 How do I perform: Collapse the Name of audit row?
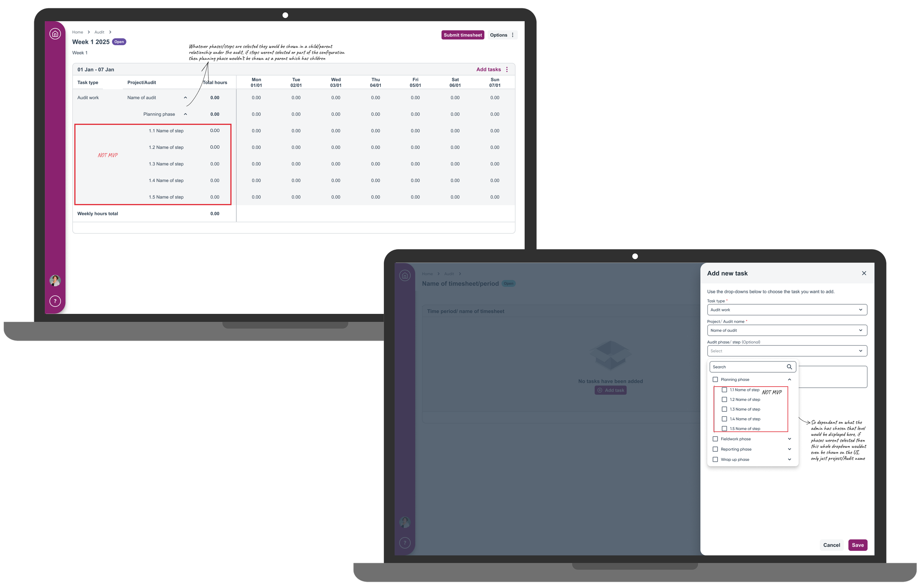pos(186,98)
